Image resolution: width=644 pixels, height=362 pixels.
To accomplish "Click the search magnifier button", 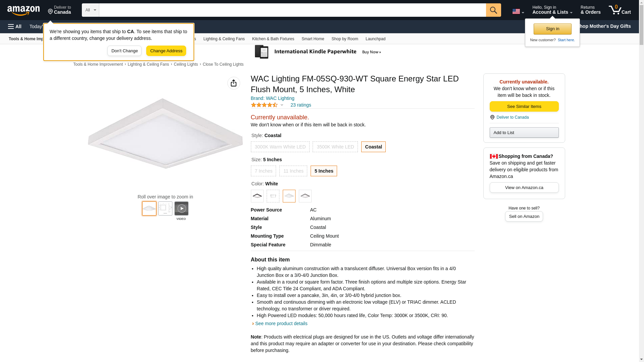I will 493,10.
